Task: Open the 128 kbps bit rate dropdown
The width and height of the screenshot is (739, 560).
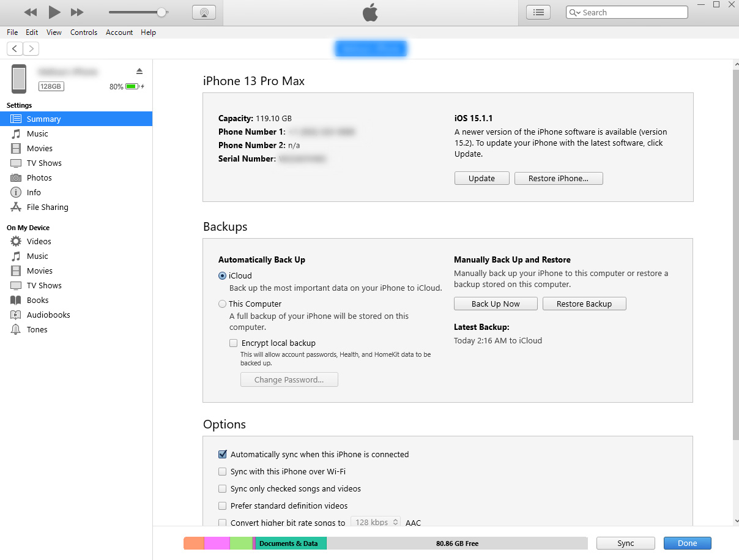Action: [x=376, y=522]
